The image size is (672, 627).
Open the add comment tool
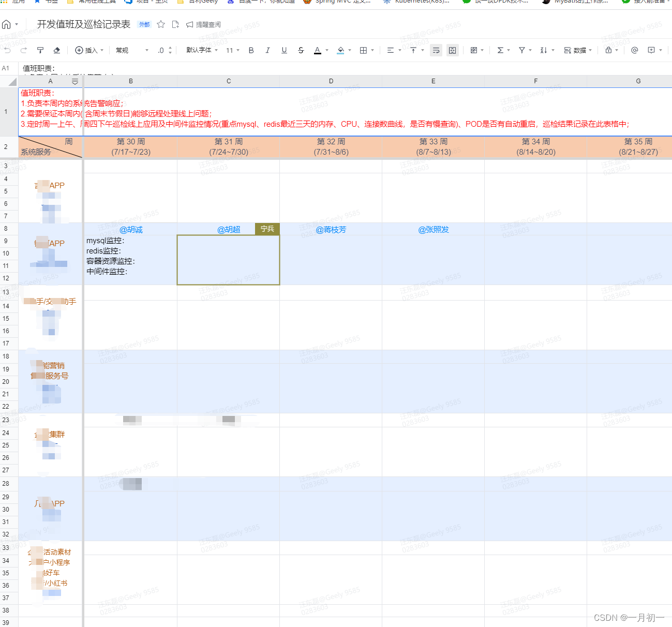point(655,50)
